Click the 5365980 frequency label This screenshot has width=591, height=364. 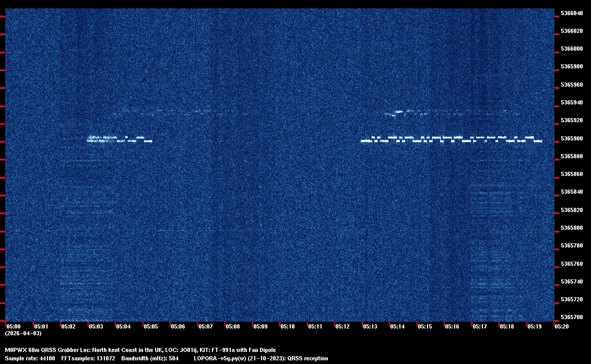coord(571,67)
